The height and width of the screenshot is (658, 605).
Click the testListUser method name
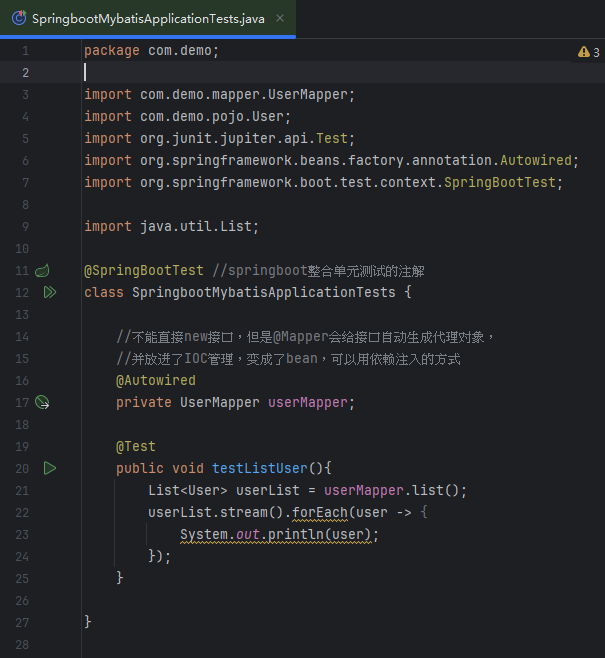(x=260, y=468)
